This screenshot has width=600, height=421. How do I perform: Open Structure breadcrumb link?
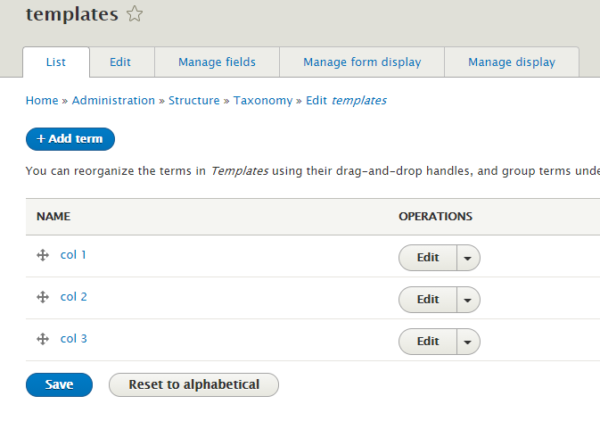pos(194,101)
